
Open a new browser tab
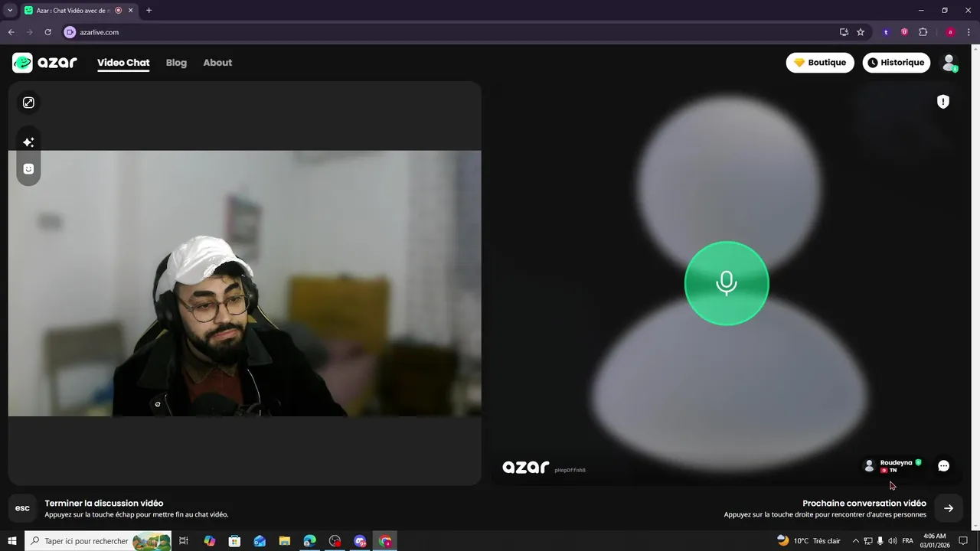point(149,11)
